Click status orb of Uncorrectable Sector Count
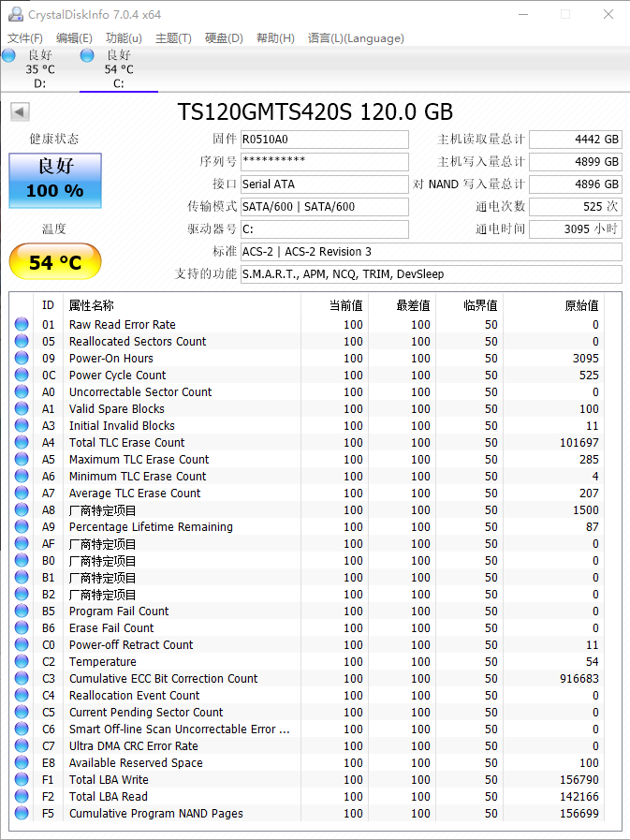630x840 pixels. [x=22, y=391]
